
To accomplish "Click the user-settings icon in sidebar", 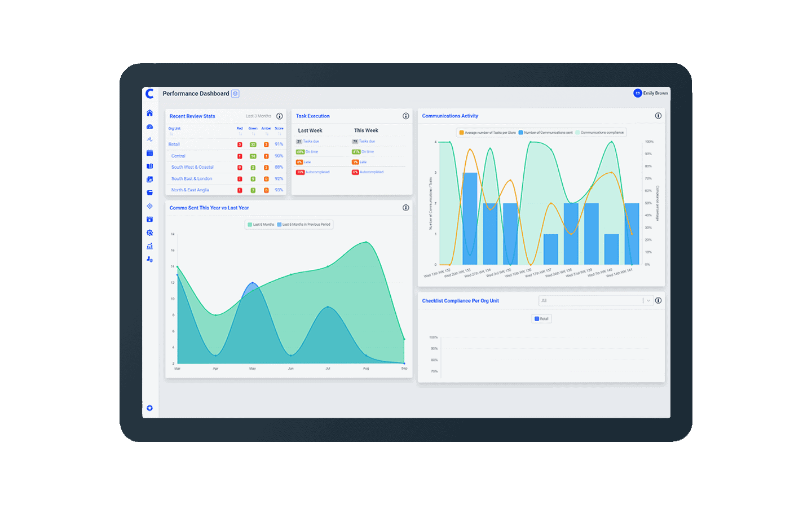I will pos(149,259).
